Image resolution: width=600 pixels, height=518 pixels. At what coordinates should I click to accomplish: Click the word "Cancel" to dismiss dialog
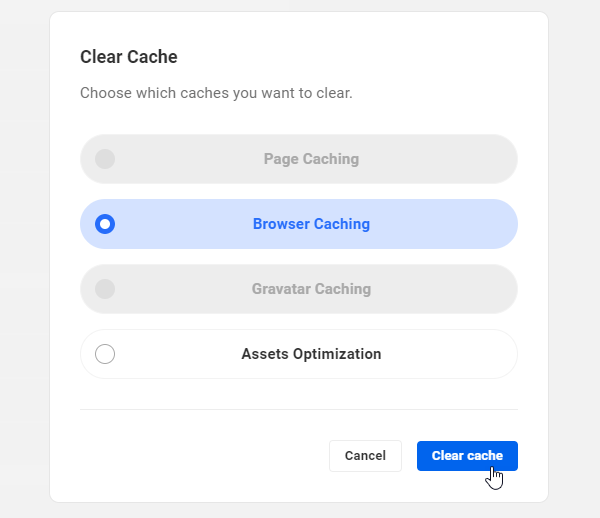(x=365, y=456)
